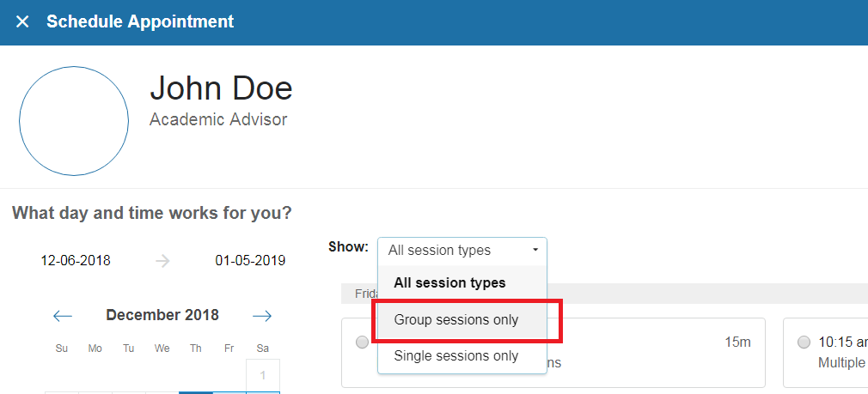Viewport: 868px width, 394px height.
Task: Pick day 1 on the December calendar
Action: (x=263, y=375)
